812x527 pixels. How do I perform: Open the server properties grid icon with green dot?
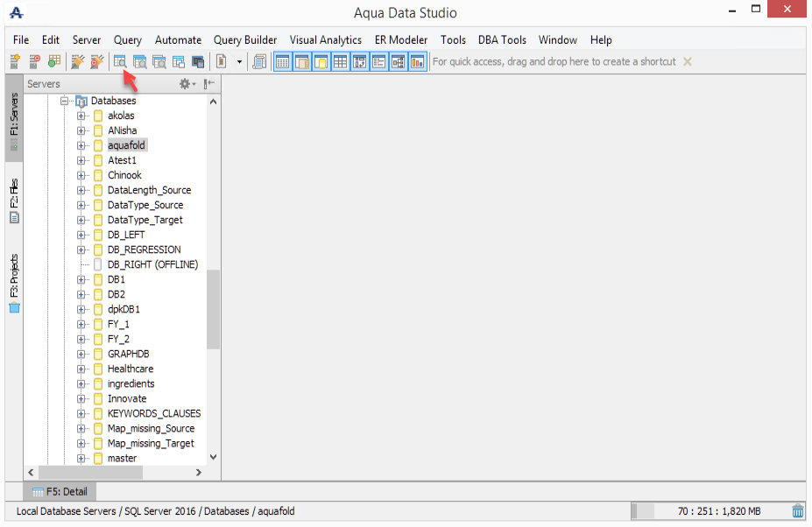click(53, 61)
